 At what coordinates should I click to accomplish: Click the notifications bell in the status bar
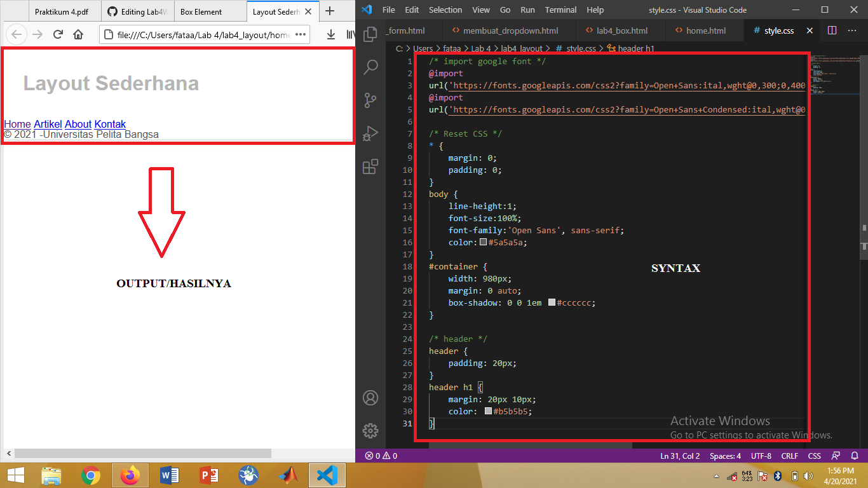(x=854, y=456)
